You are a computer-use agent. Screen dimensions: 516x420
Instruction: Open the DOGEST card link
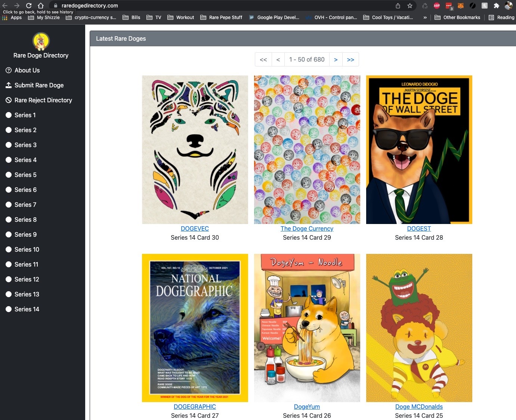[419, 228]
